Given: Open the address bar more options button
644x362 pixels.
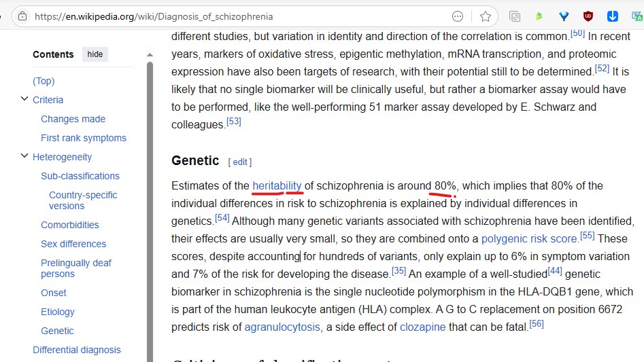Looking at the screenshot, I should [458, 16].
